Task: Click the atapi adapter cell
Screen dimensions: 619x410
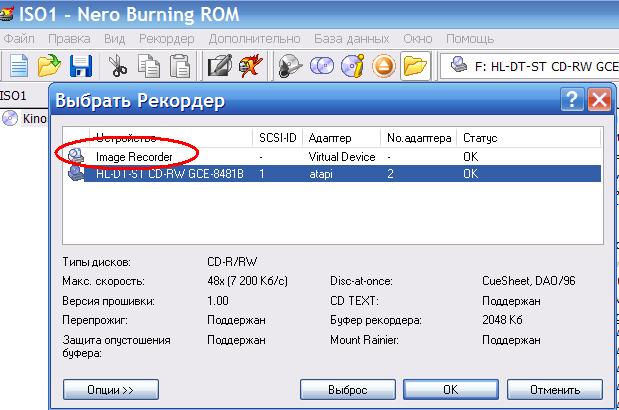Action: (x=321, y=174)
